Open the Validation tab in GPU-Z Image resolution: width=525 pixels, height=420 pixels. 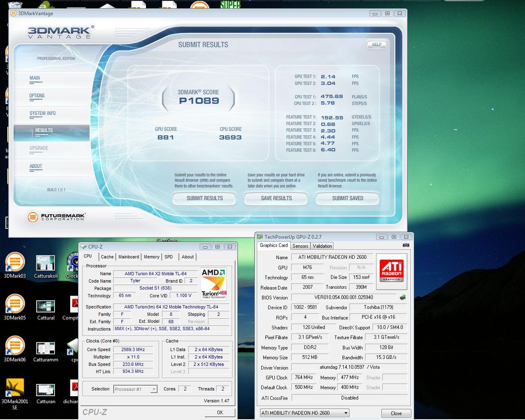[x=322, y=246]
